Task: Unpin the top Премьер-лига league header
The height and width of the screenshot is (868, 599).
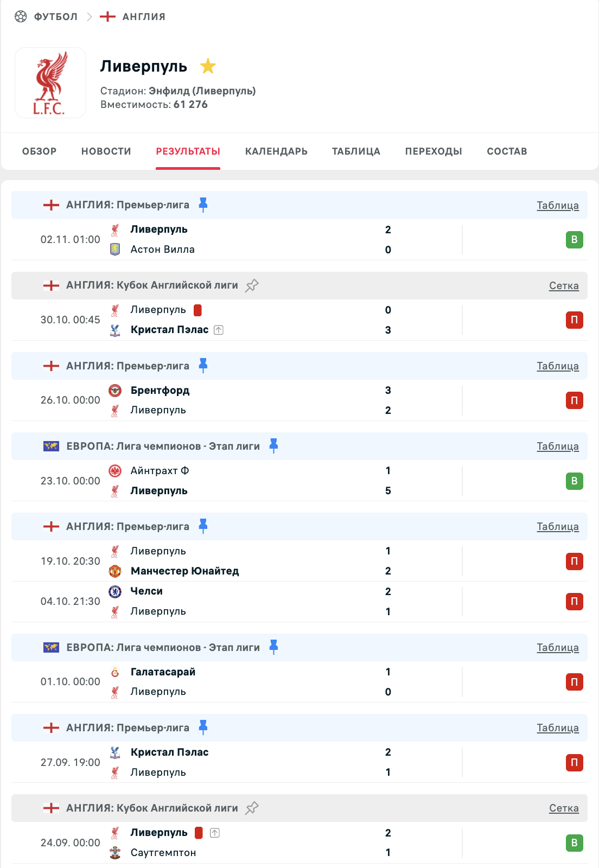Action: tap(203, 205)
